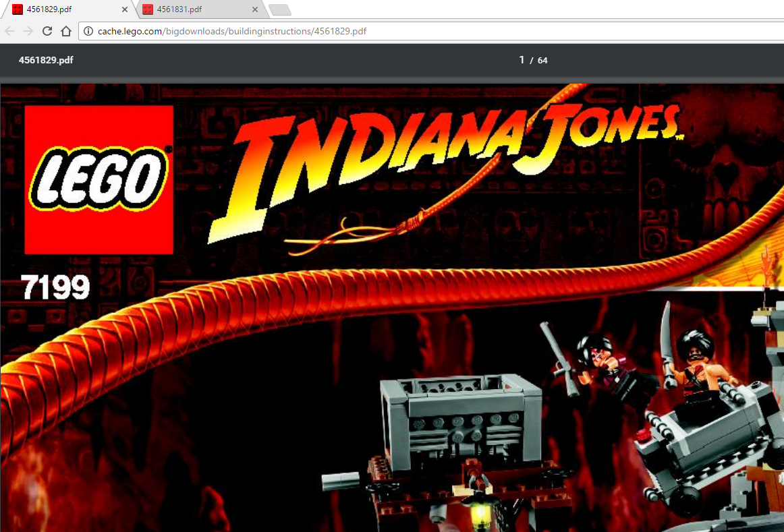Close the 4561829.pdf tab
This screenshot has height=532, width=784.
[x=125, y=9]
